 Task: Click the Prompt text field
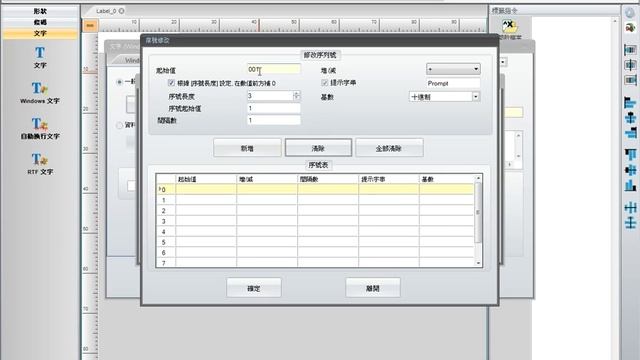453,83
